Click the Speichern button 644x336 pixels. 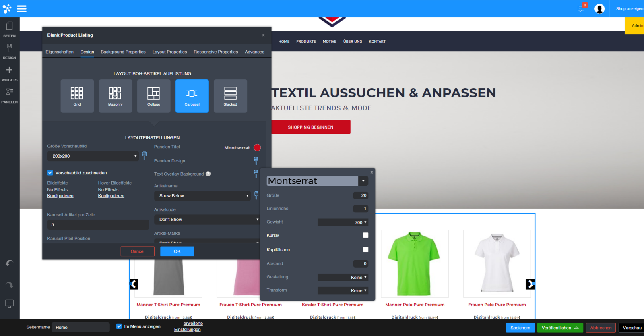(x=520, y=328)
